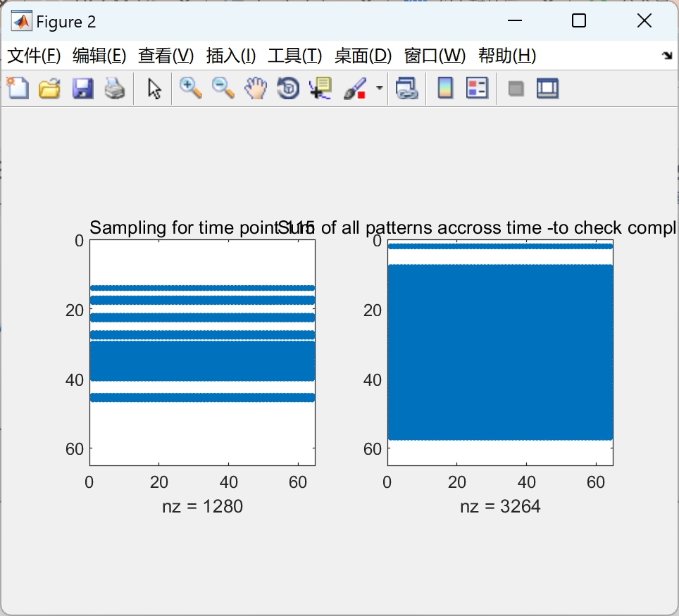
Task: Close the Figure 2 window
Action: [x=644, y=20]
